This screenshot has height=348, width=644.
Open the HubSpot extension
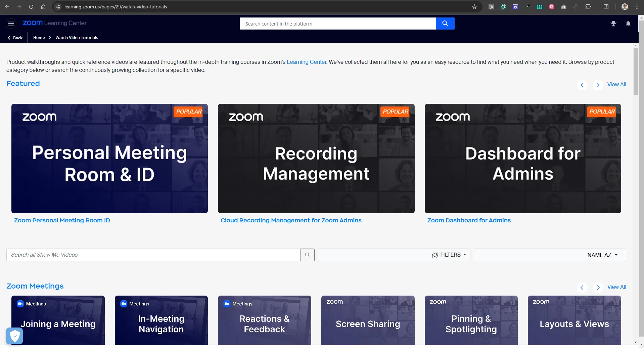(491, 7)
